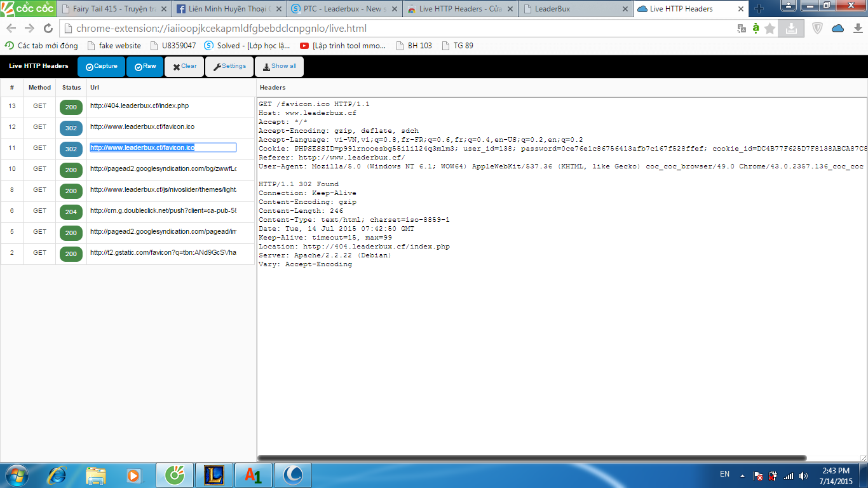Open the PTC - Leaderbux tab
Image resolution: width=868 pixels, height=488 pixels.
coord(344,9)
